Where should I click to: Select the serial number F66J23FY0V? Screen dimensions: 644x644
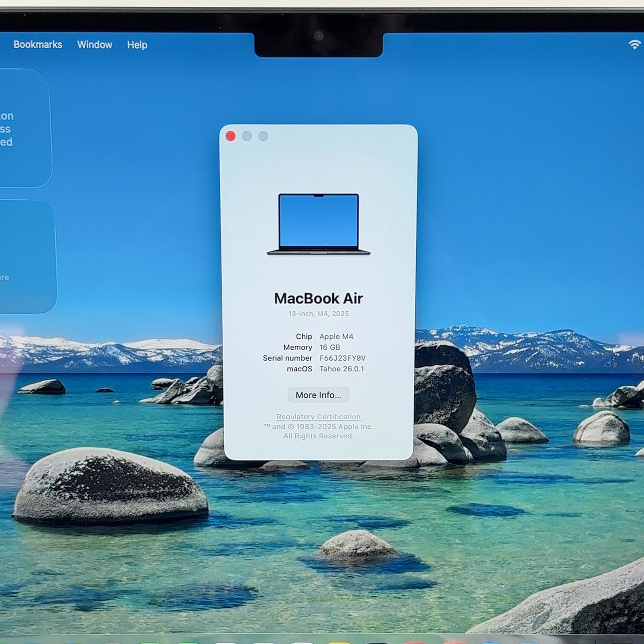pos(342,358)
